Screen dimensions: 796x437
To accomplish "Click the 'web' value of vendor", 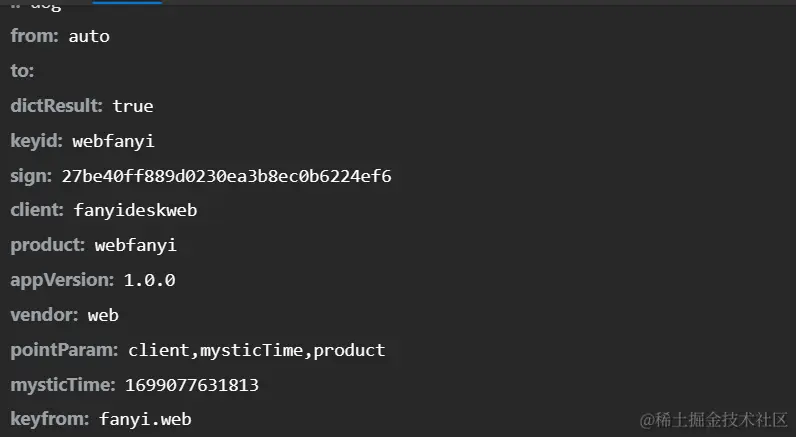I will (103, 315).
